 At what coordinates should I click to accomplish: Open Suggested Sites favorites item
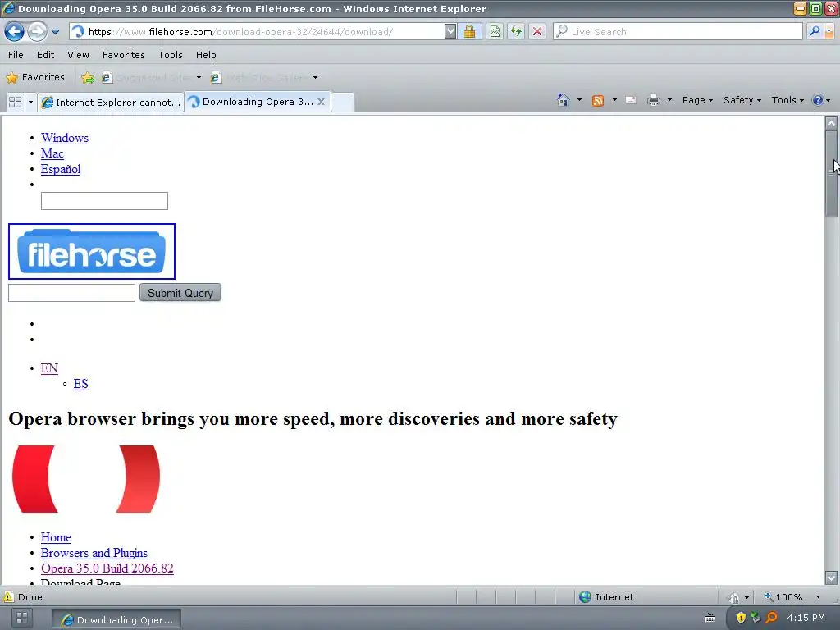tap(151, 78)
